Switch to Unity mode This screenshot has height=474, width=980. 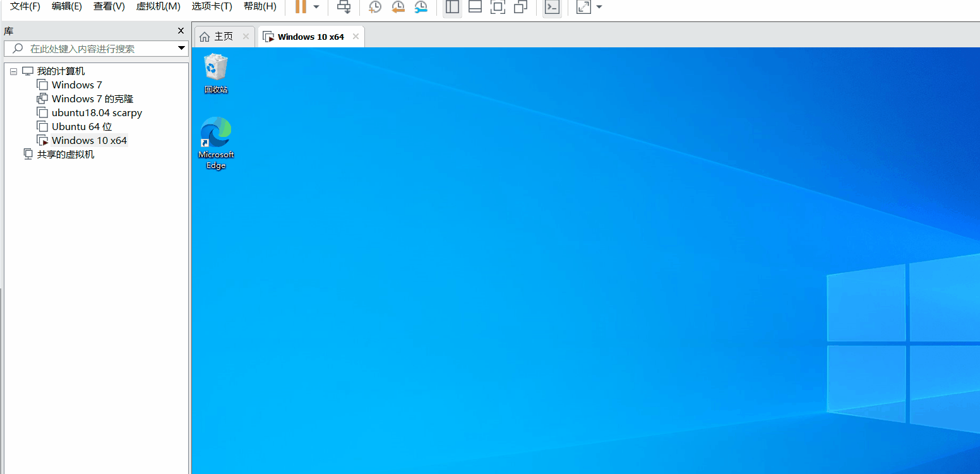tap(521, 7)
